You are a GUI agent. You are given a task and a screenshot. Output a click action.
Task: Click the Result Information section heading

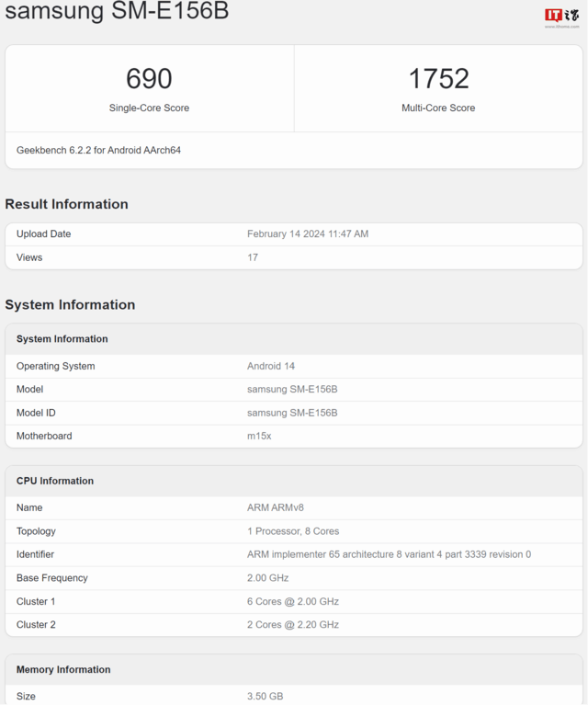[66, 204]
